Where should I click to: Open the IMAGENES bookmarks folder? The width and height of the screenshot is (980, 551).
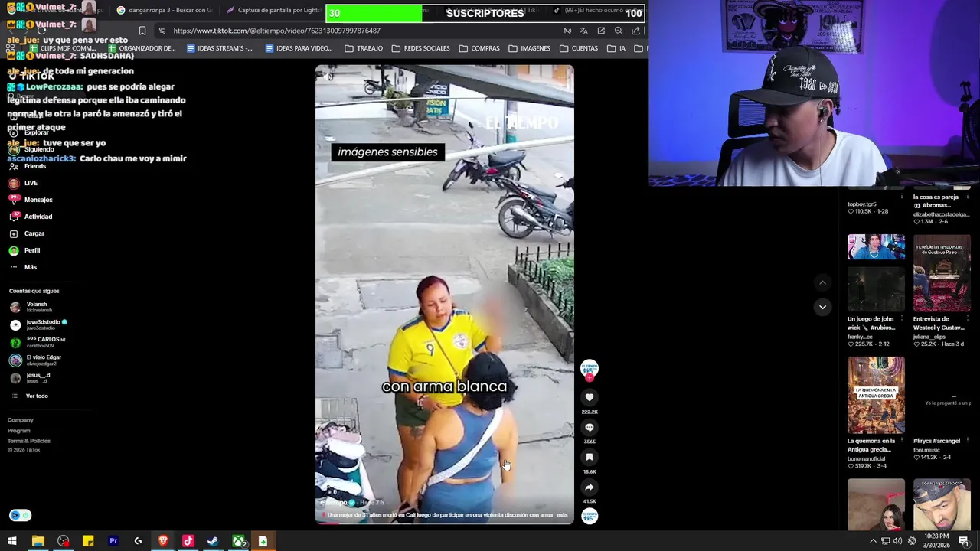(x=529, y=48)
